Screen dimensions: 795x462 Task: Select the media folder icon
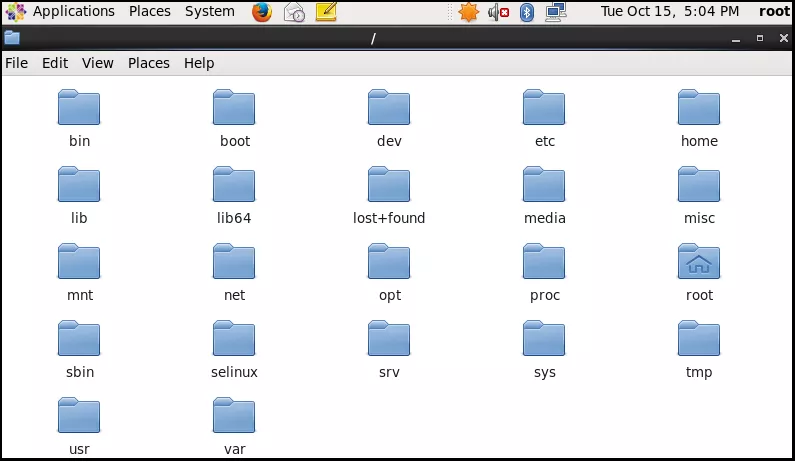[x=544, y=184]
